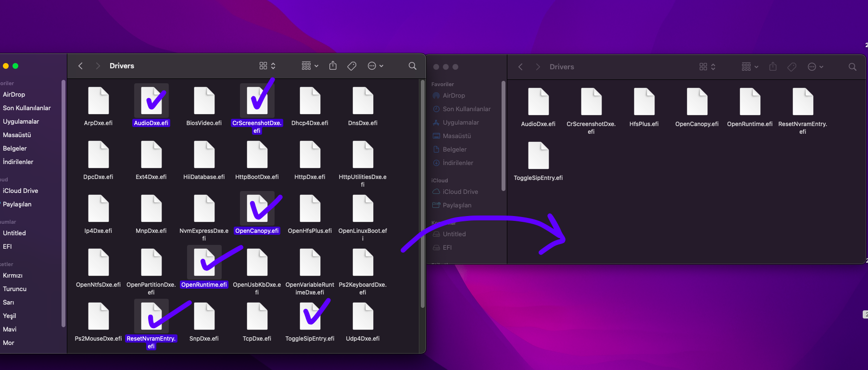Select the Yeşil tag in sidebar
This screenshot has height=370, width=868.
pyautogui.click(x=10, y=316)
